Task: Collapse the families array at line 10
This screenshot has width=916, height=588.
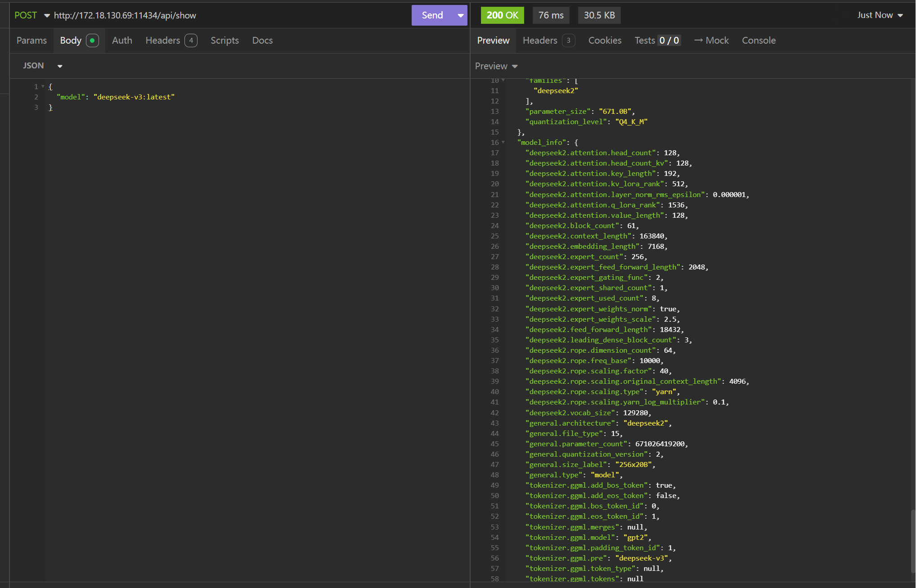Action: [x=503, y=80]
